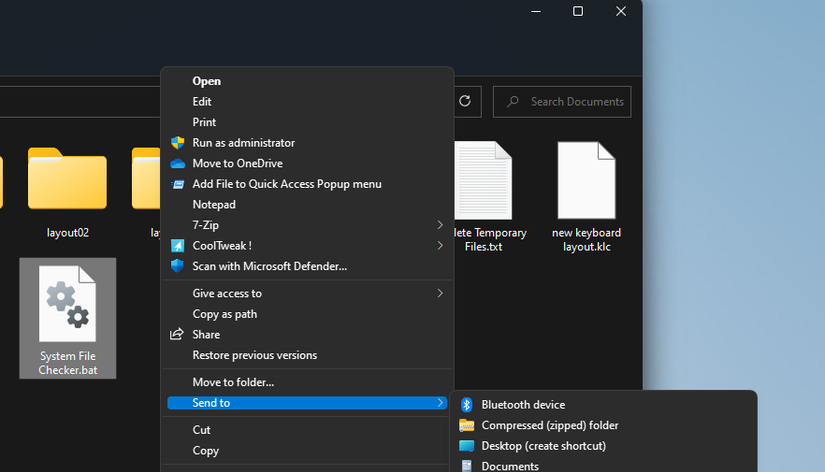Select the highlighted Send to entry
Viewport: 825px width, 472px height.
[x=307, y=403]
